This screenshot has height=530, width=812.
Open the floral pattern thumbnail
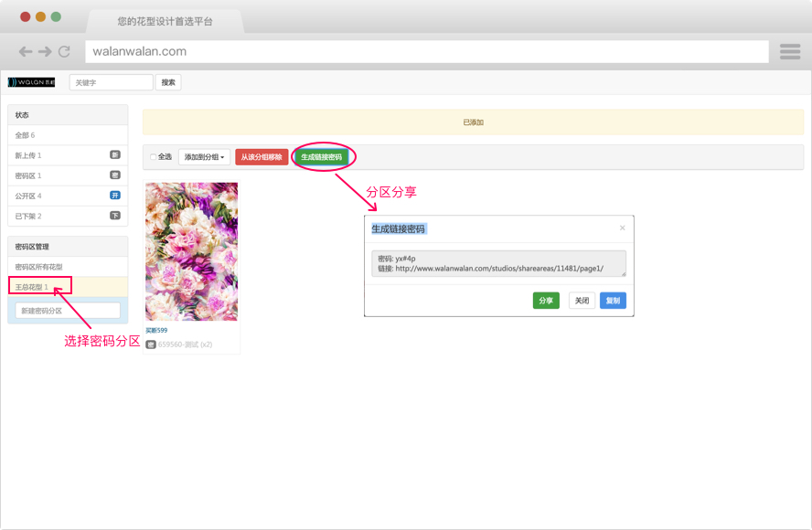[191, 251]
